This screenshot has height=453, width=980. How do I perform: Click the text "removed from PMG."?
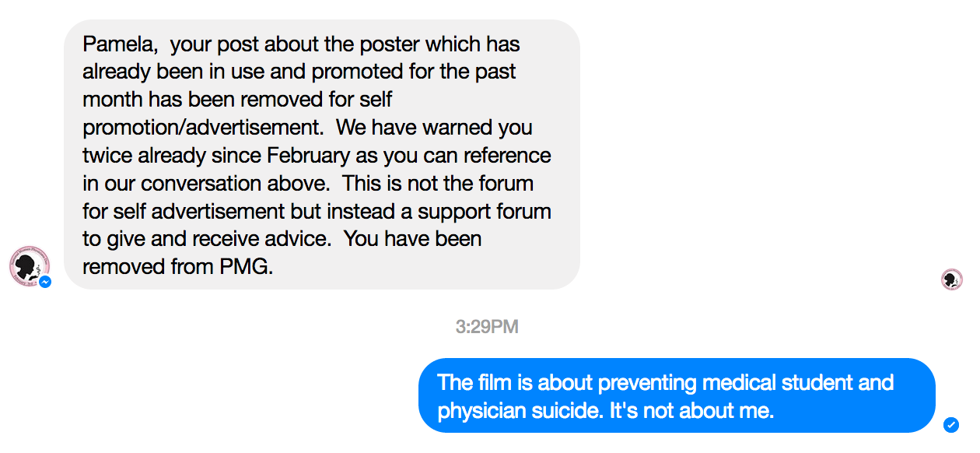tap(178, 267)
